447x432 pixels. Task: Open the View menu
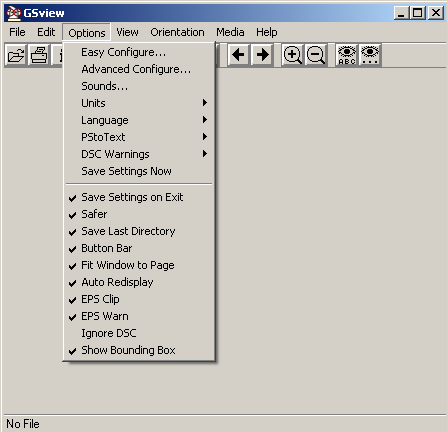(x=127, y=32)
